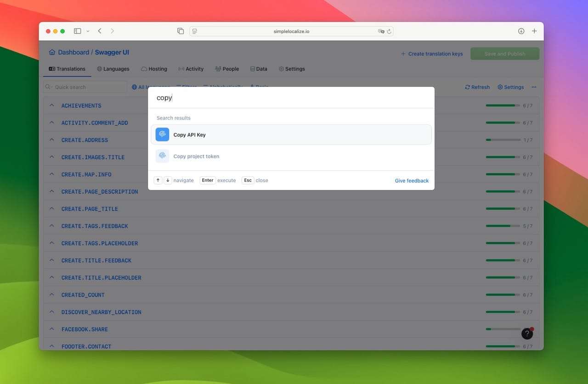Click the Safari downloads icon

[x=521, y=31]
